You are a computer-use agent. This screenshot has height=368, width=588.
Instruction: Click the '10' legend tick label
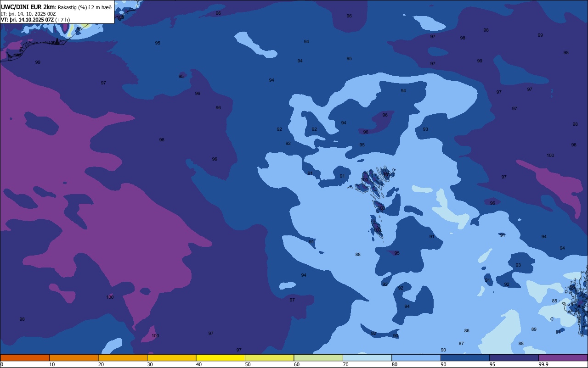click(x=52, y=364)
